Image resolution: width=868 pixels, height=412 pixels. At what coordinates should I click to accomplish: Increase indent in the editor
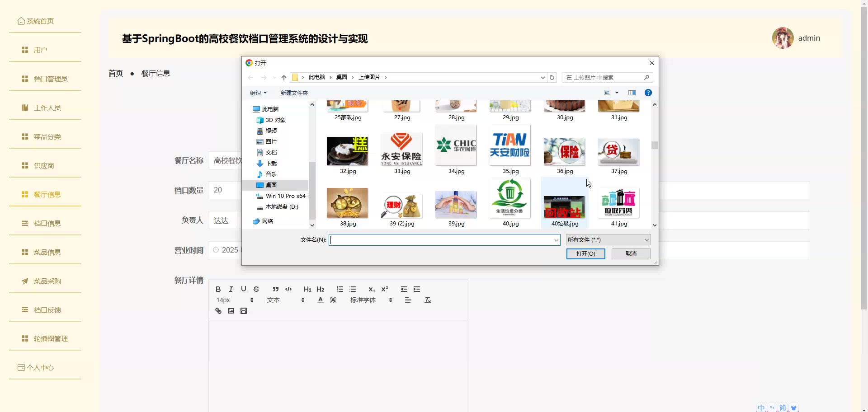tap(417, 289)
